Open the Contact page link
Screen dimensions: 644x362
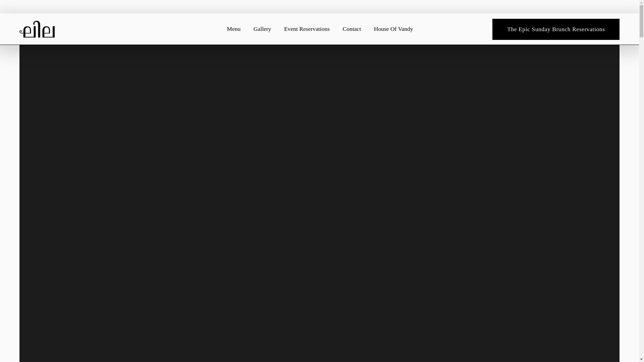click(x=352, y=29)
